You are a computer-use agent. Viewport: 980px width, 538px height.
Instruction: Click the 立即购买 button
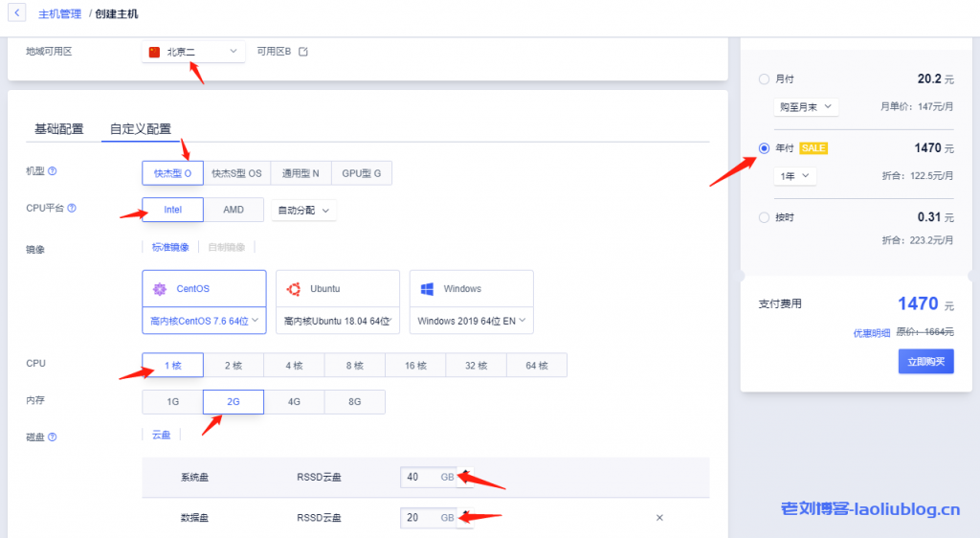[x=925, y=361]
